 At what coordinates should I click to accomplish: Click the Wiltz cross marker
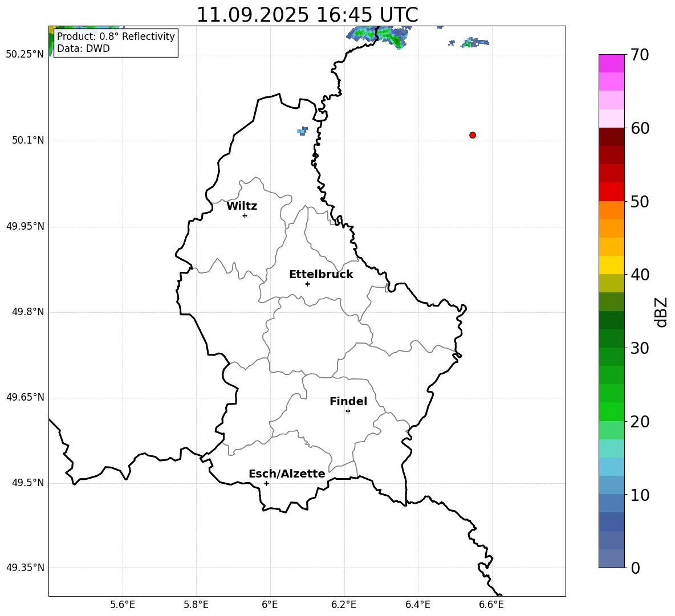click(245, 215)
